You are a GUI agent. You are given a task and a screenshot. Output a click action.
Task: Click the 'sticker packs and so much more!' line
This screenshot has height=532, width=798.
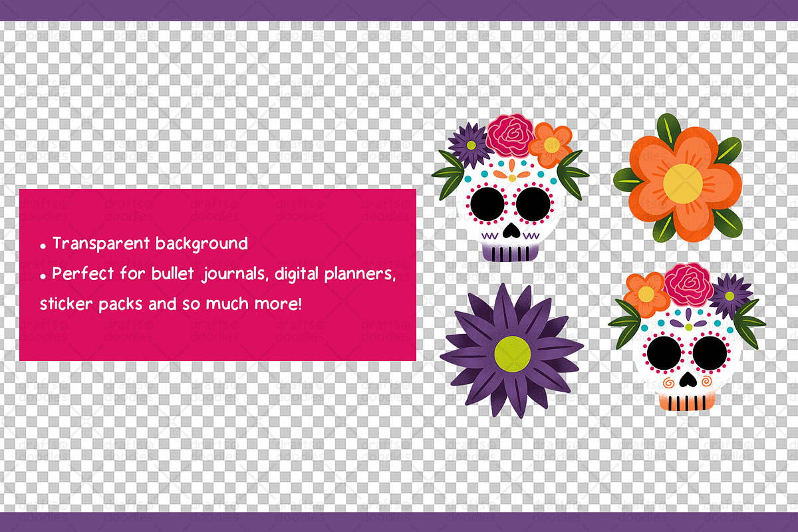click(x=171, y=305)
